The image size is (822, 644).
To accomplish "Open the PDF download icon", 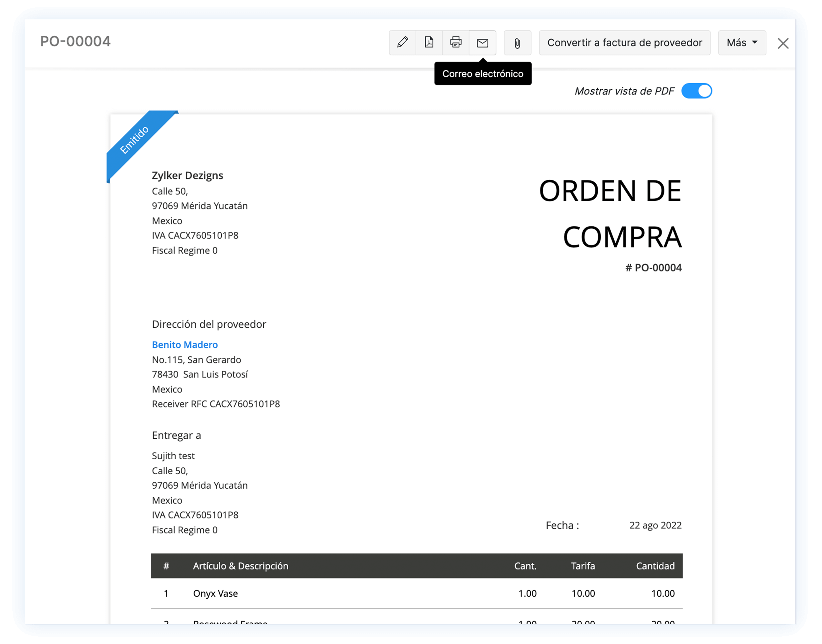I will tap(428, 43).
